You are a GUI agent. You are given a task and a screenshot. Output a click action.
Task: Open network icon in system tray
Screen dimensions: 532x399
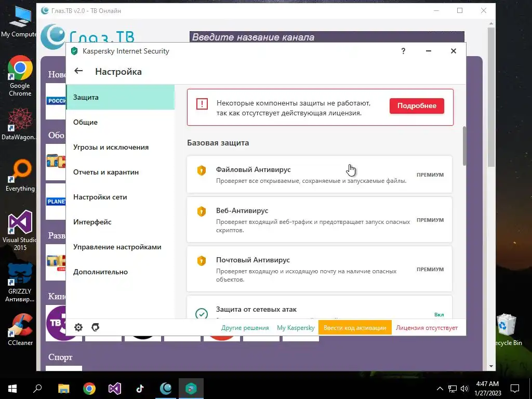tap(453, 389)
